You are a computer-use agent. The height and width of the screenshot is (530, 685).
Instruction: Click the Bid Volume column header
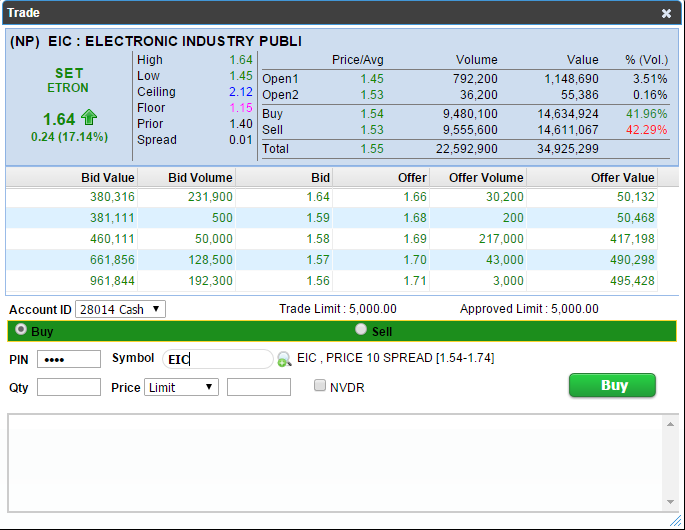coord(200,177)
